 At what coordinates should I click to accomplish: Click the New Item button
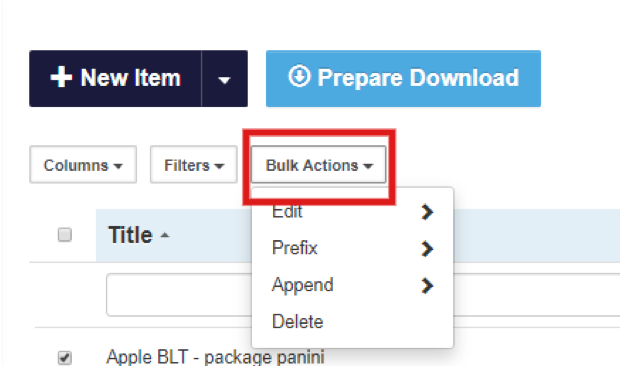point(115,79)
